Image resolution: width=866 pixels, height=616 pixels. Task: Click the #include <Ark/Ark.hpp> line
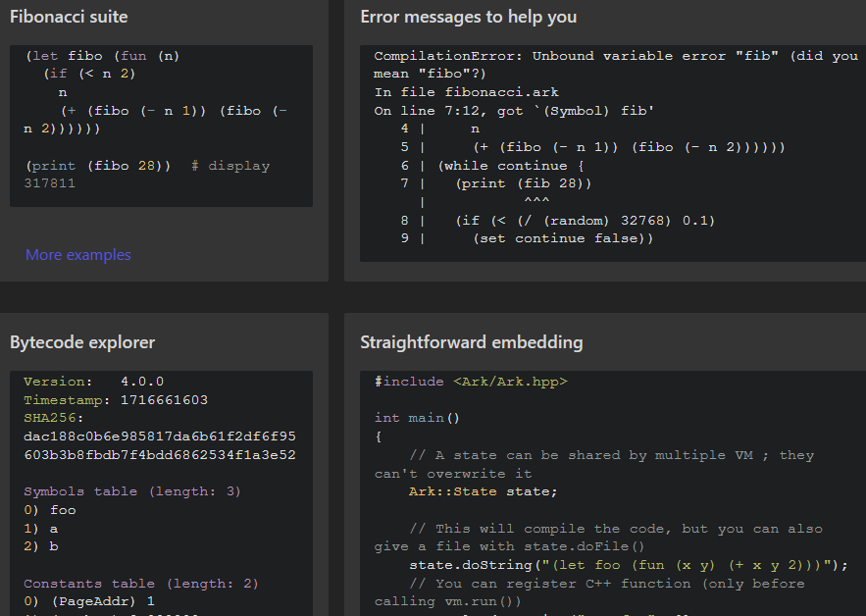[471, 382]
